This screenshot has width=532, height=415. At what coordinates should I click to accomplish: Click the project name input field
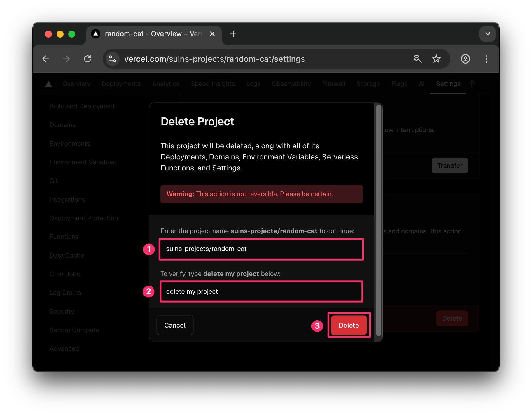261,249
